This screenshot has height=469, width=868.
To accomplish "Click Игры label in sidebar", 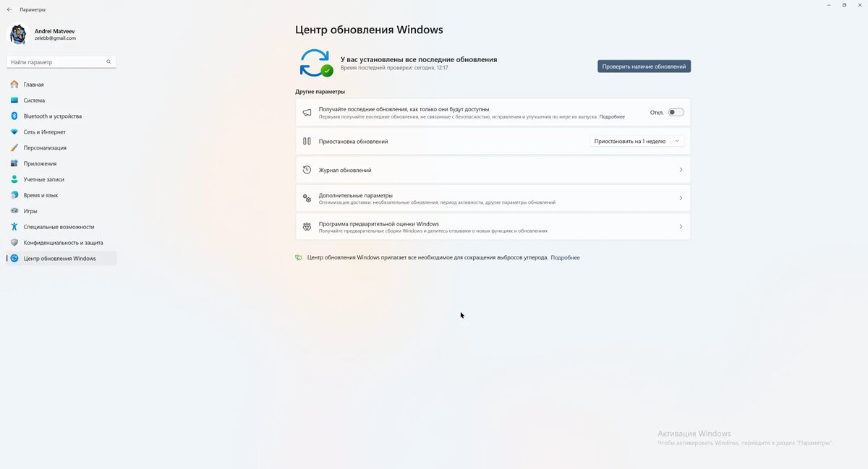I will [30, 211].
